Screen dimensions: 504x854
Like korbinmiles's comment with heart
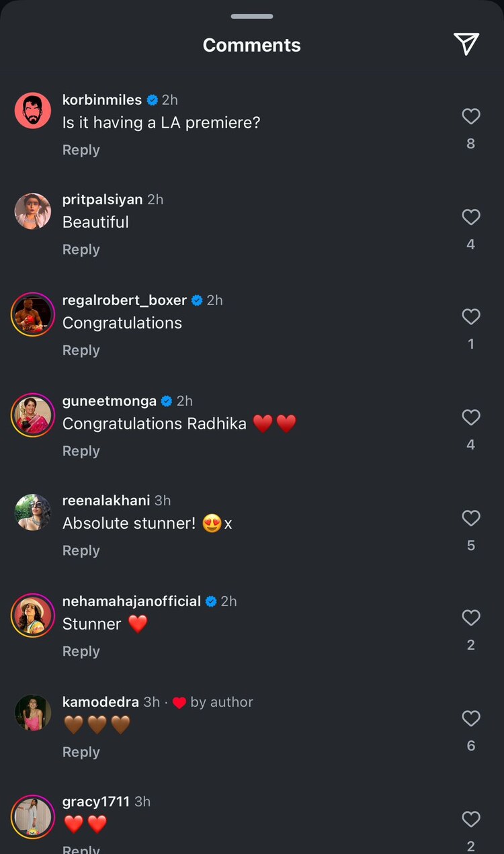pos(471,117)
